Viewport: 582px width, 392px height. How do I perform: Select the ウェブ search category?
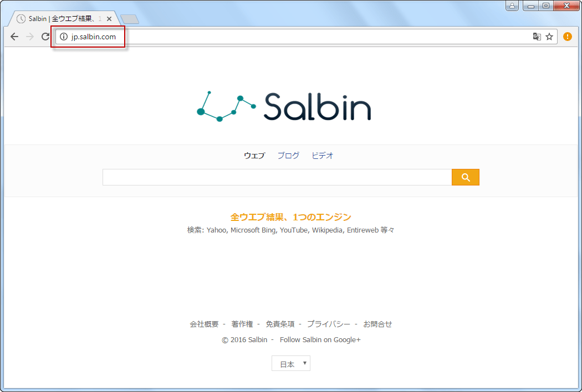tap(254, 156)
